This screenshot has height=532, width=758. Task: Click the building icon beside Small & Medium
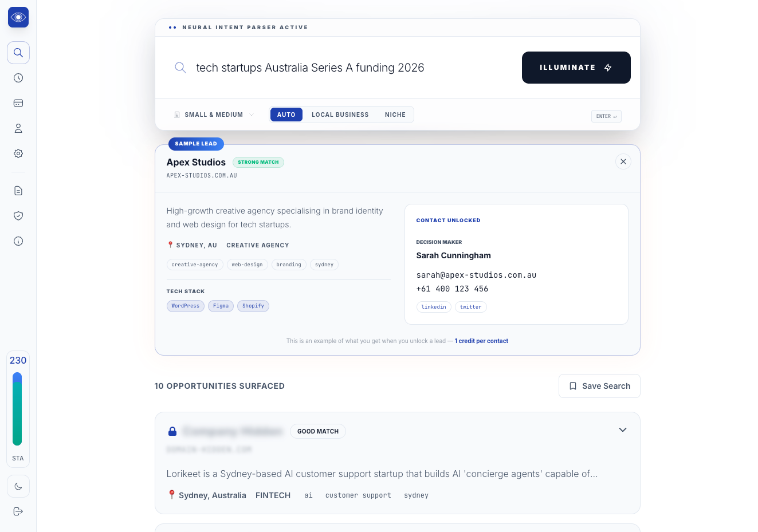coord(177,115)
